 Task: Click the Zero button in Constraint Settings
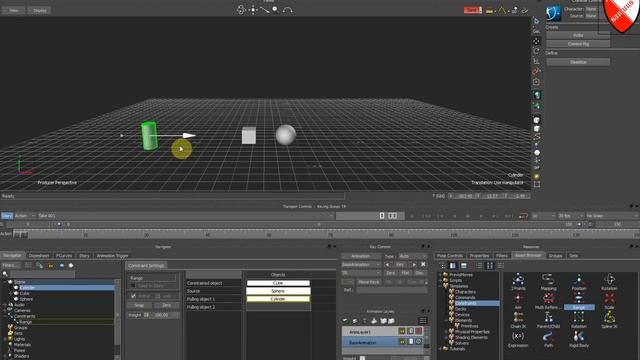point(167,305)
